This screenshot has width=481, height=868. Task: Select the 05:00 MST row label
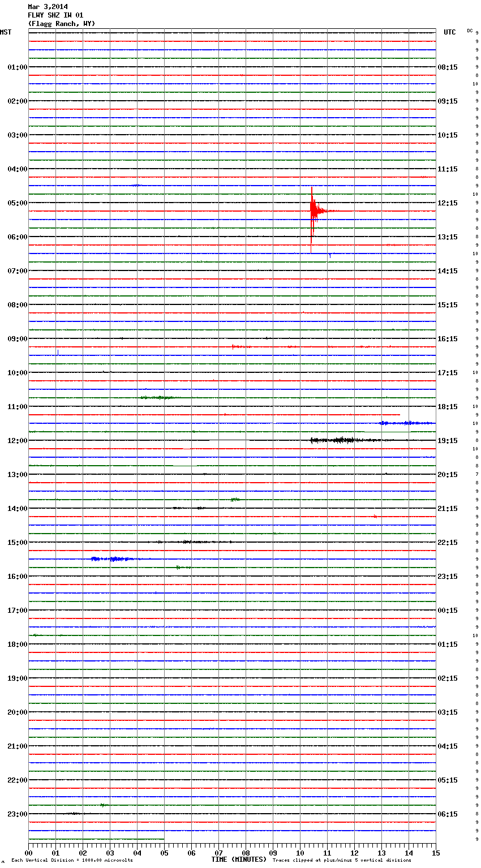pyautogui.click(x=18, y=203)
